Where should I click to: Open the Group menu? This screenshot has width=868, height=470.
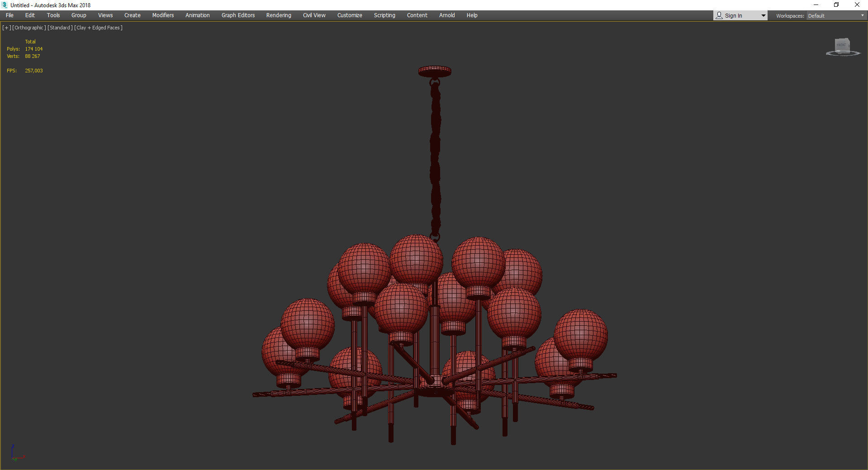(79, 15)
